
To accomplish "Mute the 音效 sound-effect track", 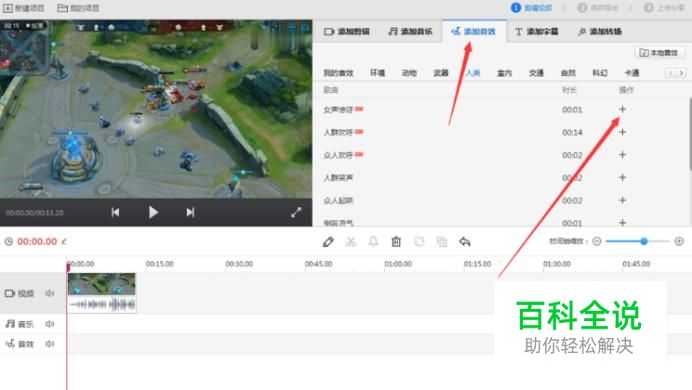I will [49, 344].
